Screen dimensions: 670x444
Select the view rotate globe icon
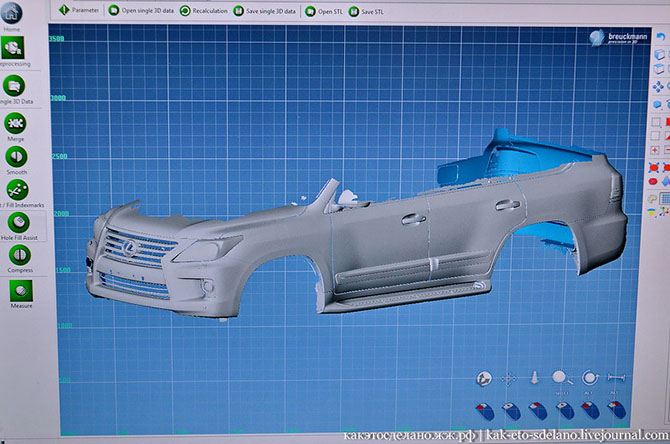pyautogui.click(x=484, y=379)
